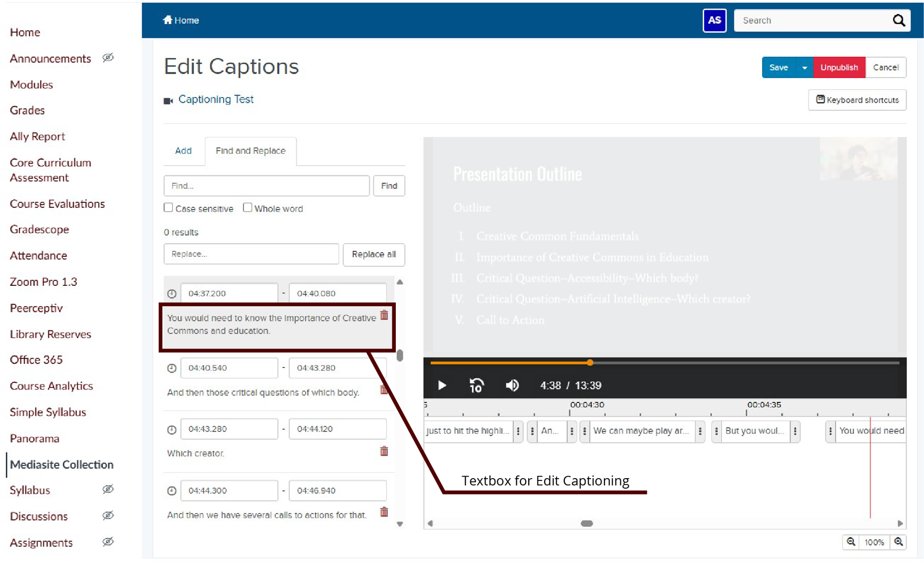The height and width of the screenshot is (563, 924).
Task: Delete the 'Which creator.' caption with trash icon
Action: 384,451
